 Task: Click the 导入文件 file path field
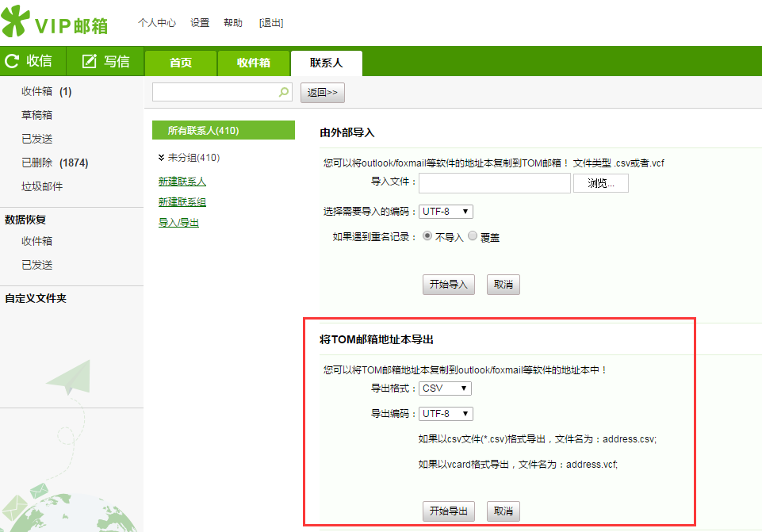495,183
